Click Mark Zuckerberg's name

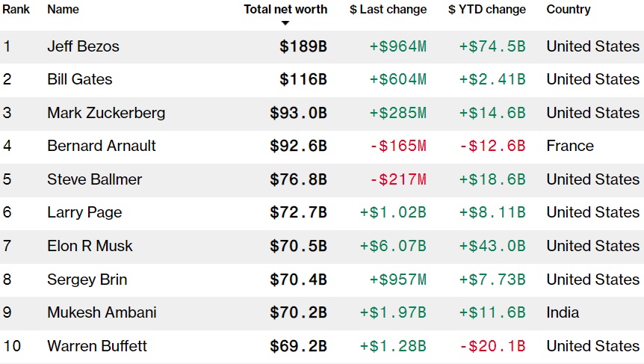click(x=106, y=113)
